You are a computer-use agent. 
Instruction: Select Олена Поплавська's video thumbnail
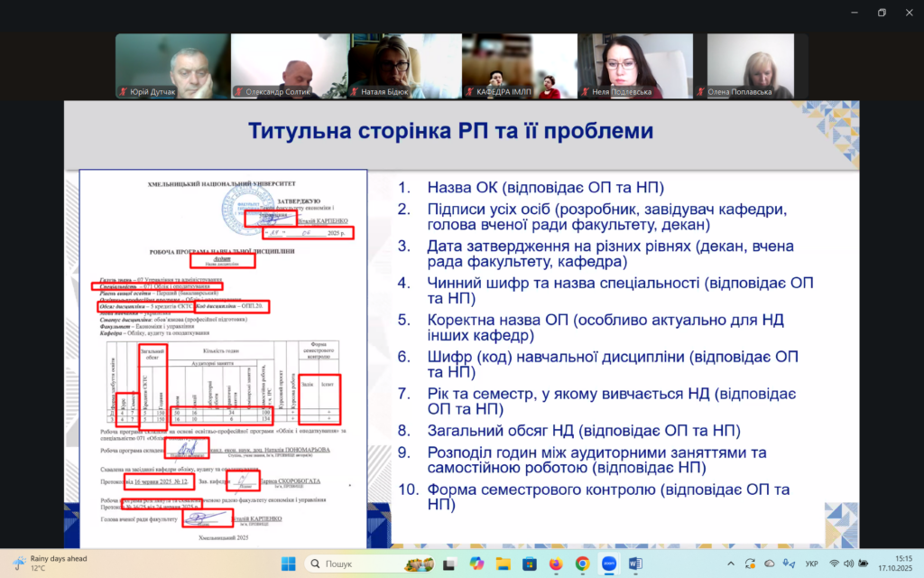tap(750, 67)
